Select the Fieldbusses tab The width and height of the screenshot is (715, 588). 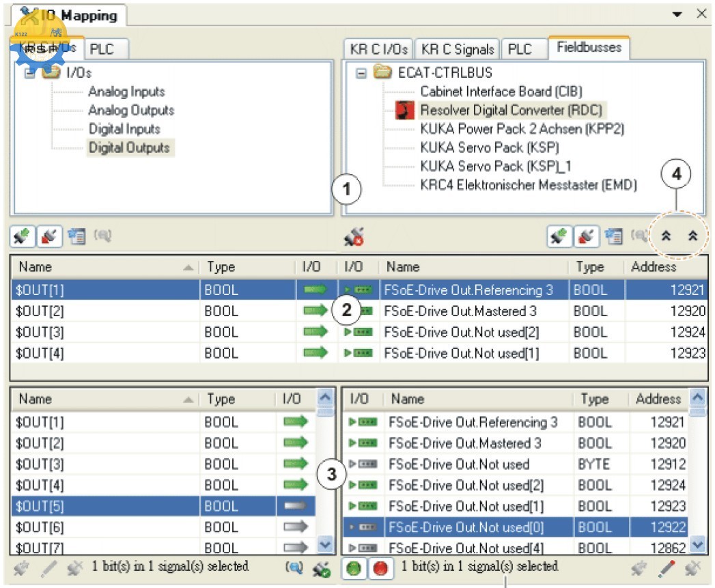[x=589, y=47]
